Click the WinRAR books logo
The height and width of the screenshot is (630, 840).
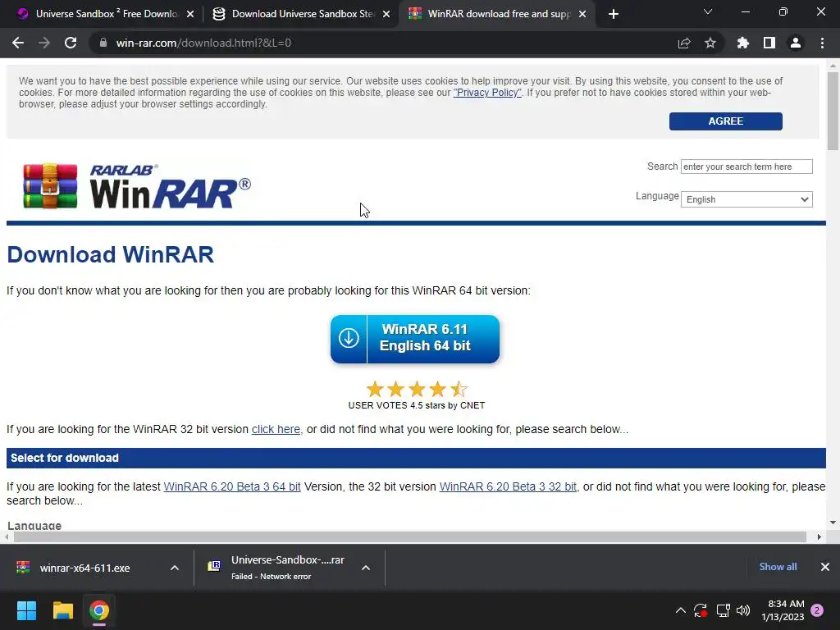coord(50,186)
